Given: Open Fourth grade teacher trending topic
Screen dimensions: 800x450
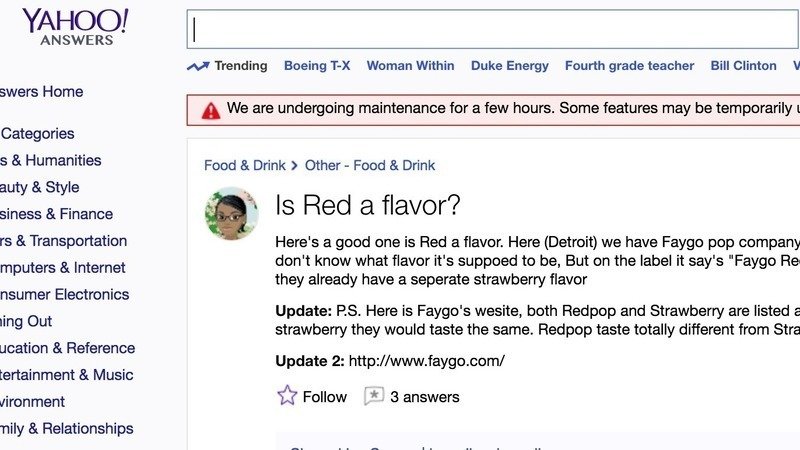Looking at the screenshot, I should point(629,66).
